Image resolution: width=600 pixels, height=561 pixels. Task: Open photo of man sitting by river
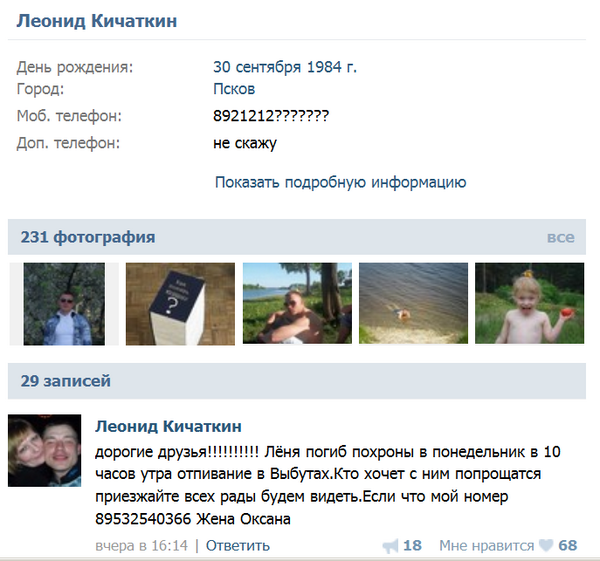pos(297,303)
